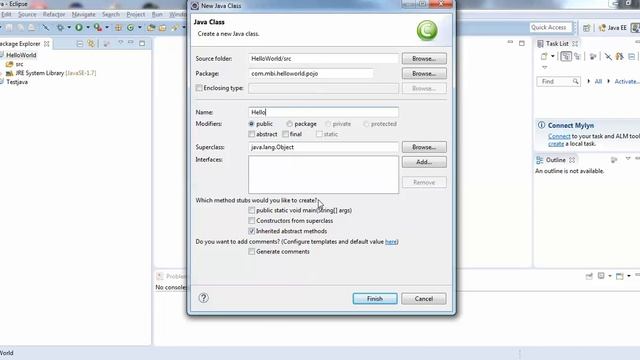Open the Search menu
640x360 pixels.
coord(111,14)
